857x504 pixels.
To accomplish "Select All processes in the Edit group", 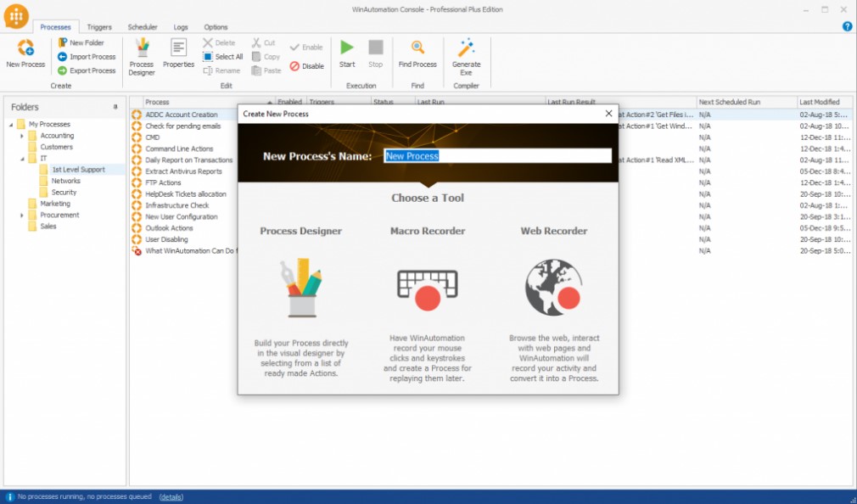I will 223,56.
